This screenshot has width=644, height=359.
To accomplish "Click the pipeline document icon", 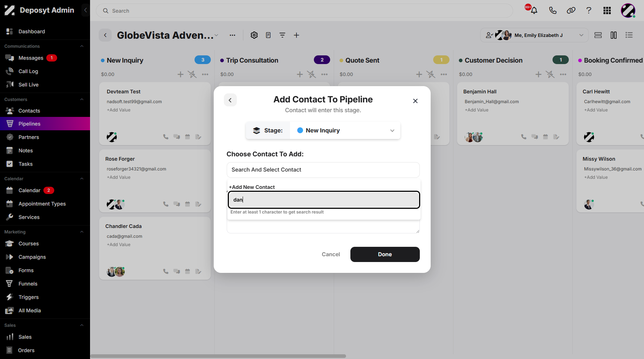I will coord(268,35).
